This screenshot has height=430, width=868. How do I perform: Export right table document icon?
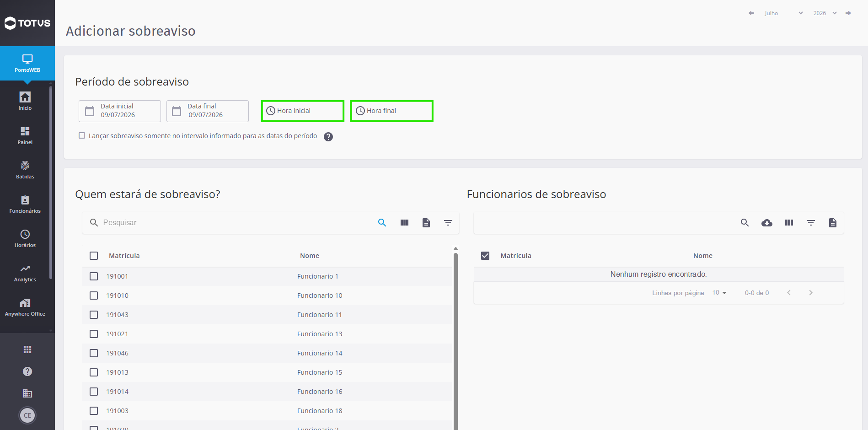833,223
